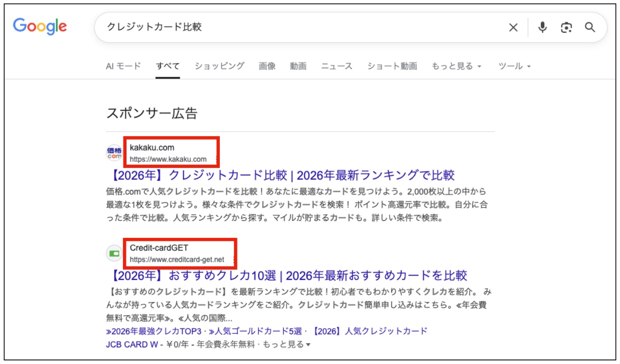Open Google Lens image search icon
This screenshot has height=364, width=620.
566,28
